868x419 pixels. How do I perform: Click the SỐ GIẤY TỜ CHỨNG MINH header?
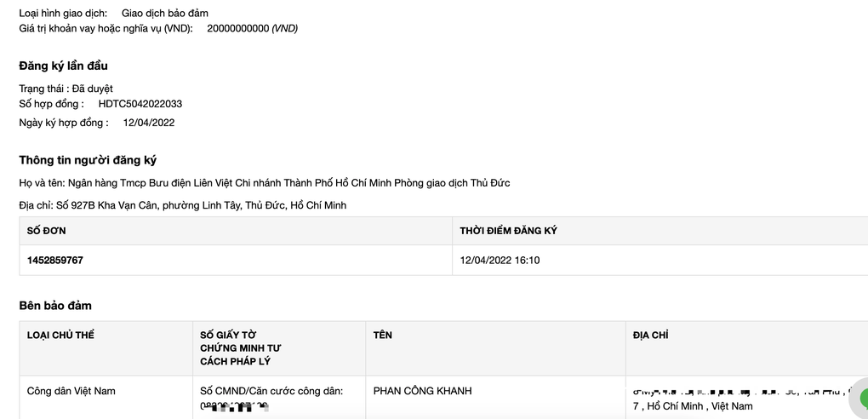241,348
